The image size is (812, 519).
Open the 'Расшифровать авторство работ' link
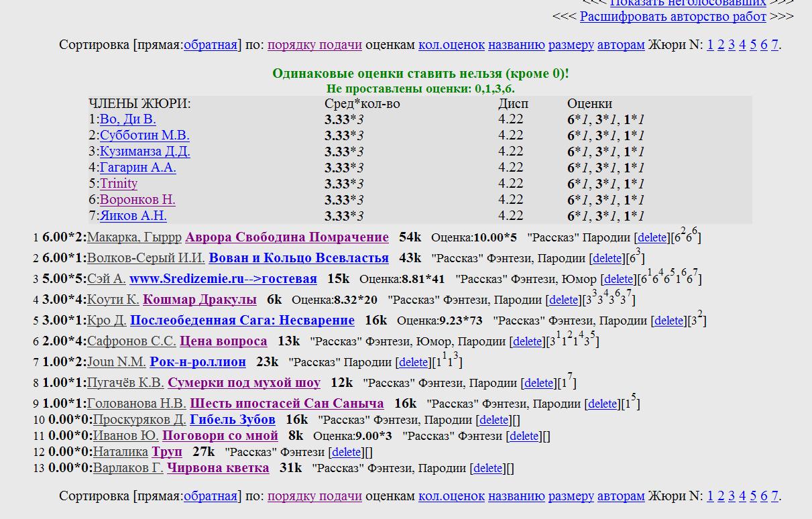pos(673,16)
